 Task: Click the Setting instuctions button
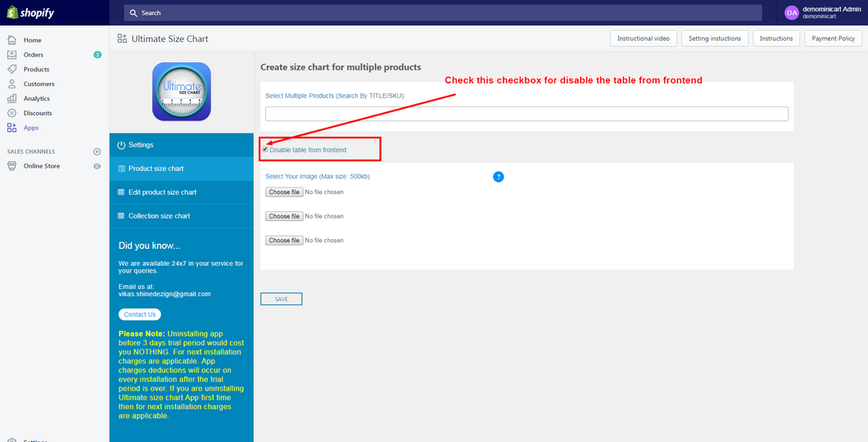(715, 38)
